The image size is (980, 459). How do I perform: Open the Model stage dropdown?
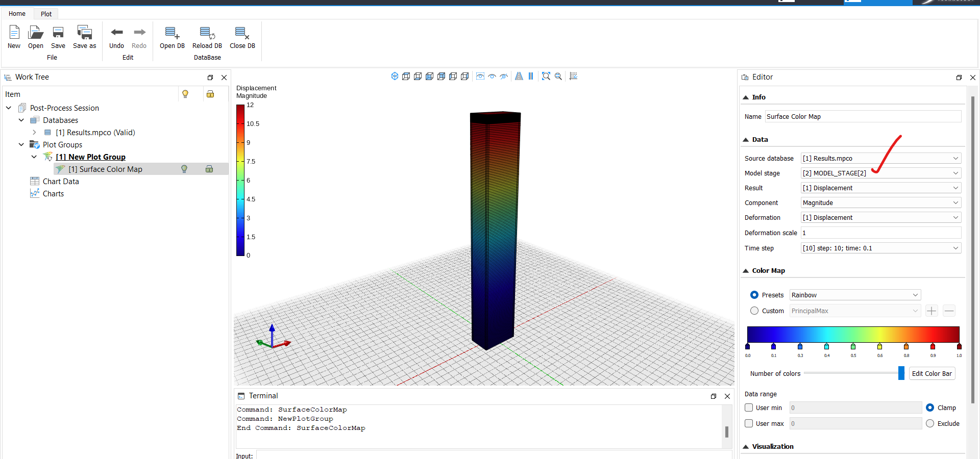[x=881, y=173]
